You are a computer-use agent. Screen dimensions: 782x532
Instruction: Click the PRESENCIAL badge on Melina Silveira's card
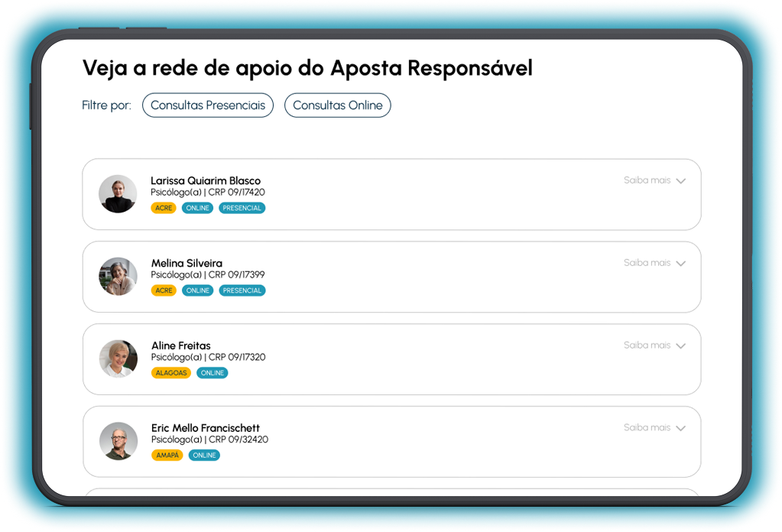tap(242, 290)
